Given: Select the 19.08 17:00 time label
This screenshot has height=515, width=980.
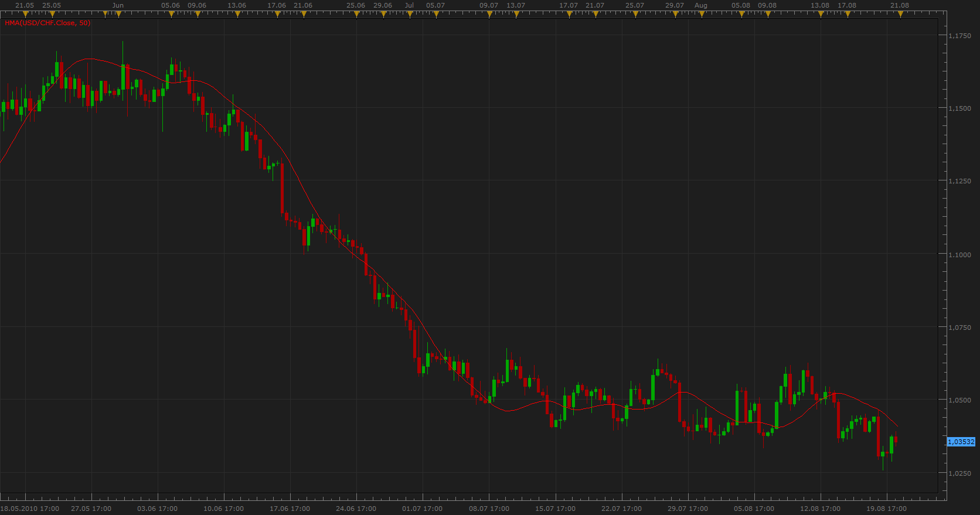Looking at the screenshot, I should coord(886,509).
